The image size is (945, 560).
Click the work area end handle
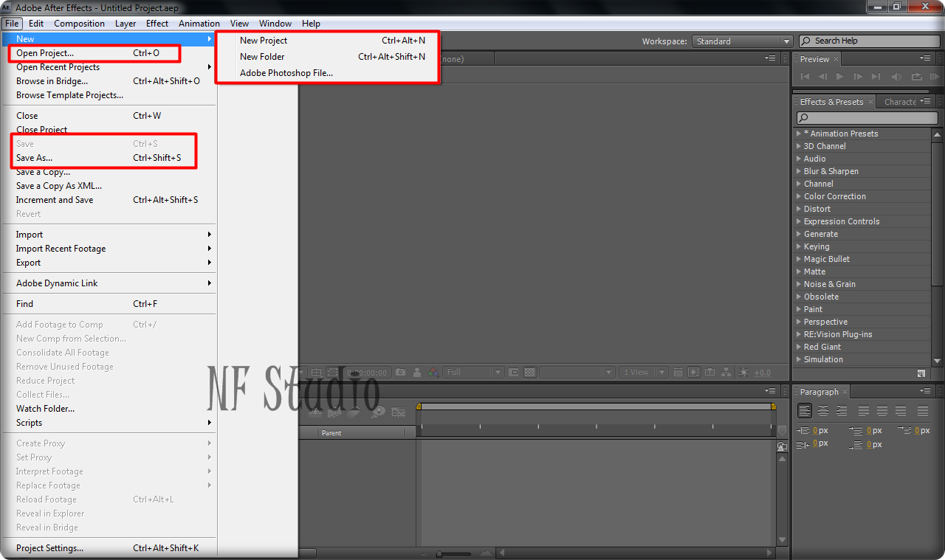coord(773,407)
